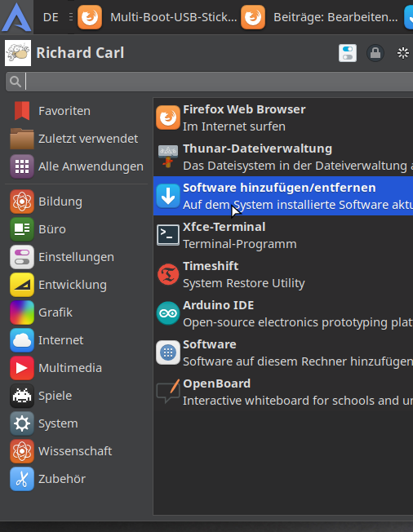Click the switch user spinner icon
Screen dimensions: 413x532
403,53
